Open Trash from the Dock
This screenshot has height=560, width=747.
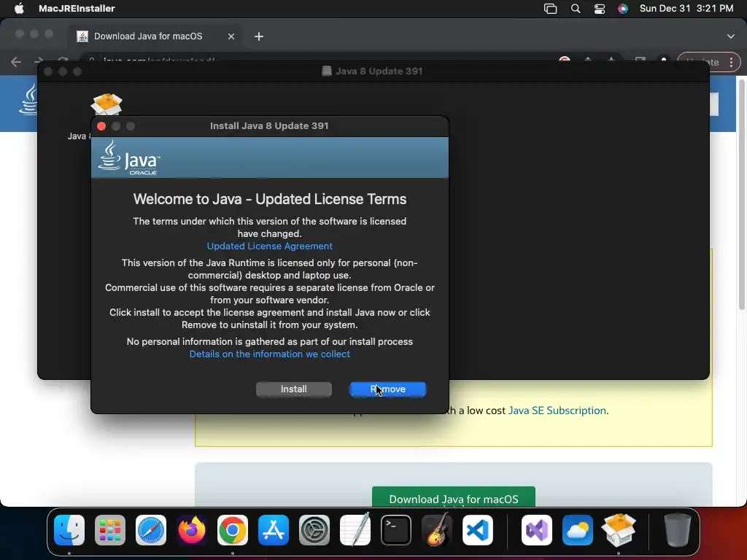pos(678,530)
